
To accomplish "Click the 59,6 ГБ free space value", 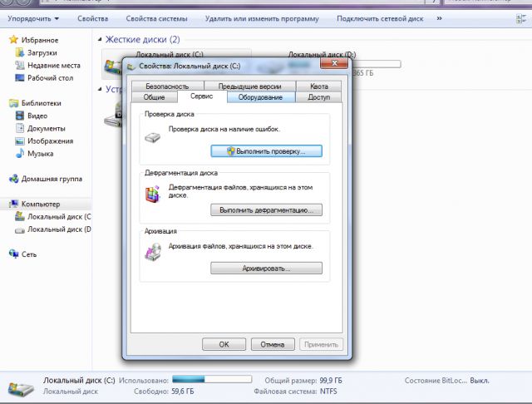I will 183,392.
